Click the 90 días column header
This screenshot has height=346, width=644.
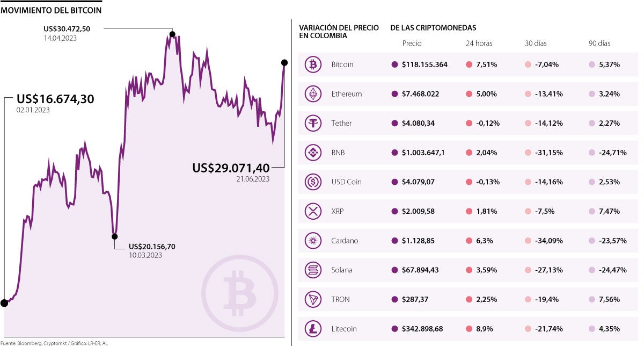click(x=599, y=44)
